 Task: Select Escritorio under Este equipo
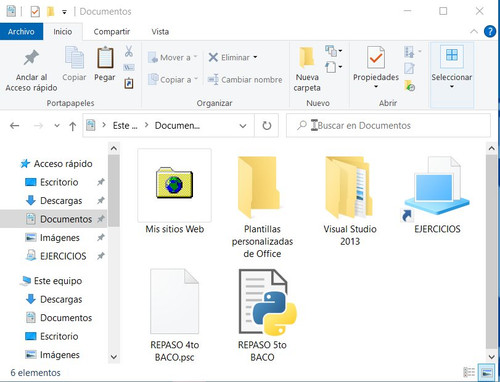(x=59, y=336)
